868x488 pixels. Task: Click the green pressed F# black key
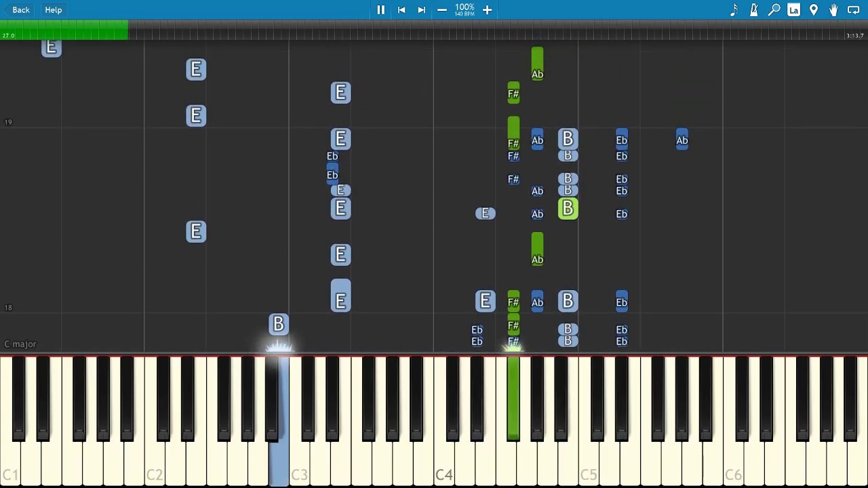click(513, 399)
